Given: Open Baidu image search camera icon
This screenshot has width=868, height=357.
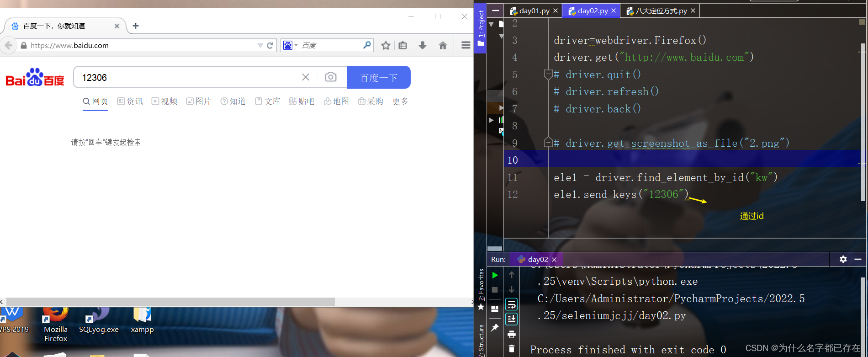Looking at the screenshot, I should (331, 77).
